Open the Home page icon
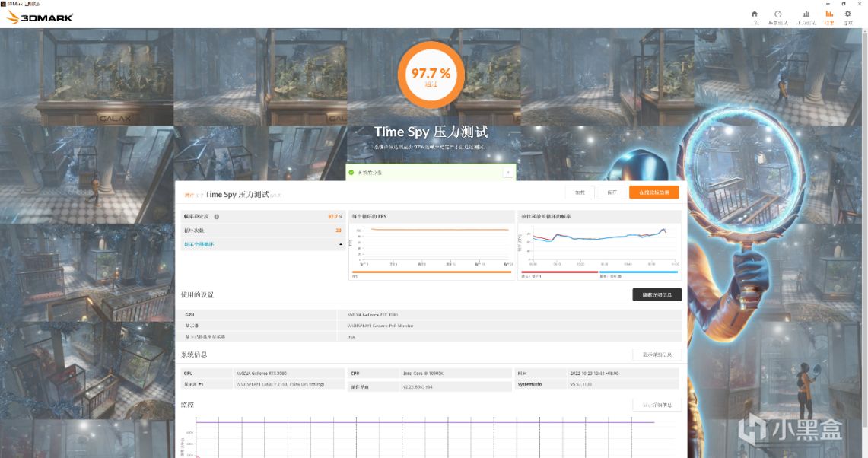The width and height of the screenshot is (868, 458). (755, 14)
